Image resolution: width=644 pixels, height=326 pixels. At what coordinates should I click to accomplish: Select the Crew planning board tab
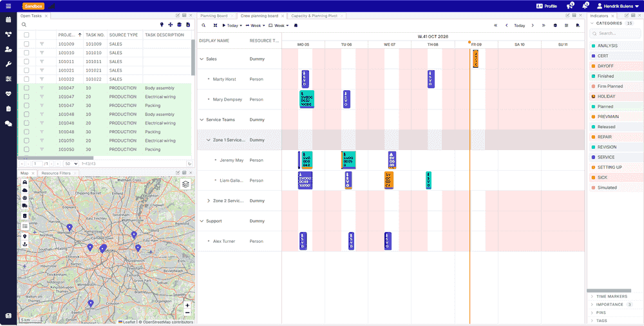[x=259, y=16]
